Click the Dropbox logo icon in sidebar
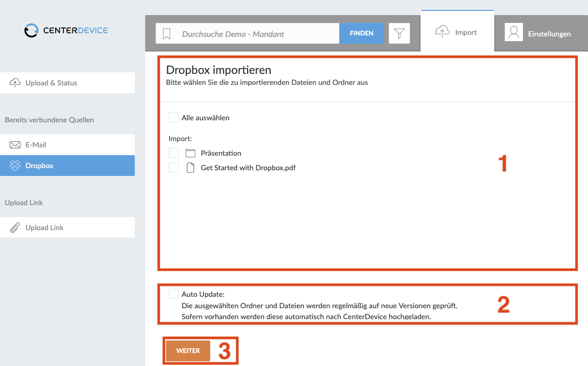 pos(15,166)
